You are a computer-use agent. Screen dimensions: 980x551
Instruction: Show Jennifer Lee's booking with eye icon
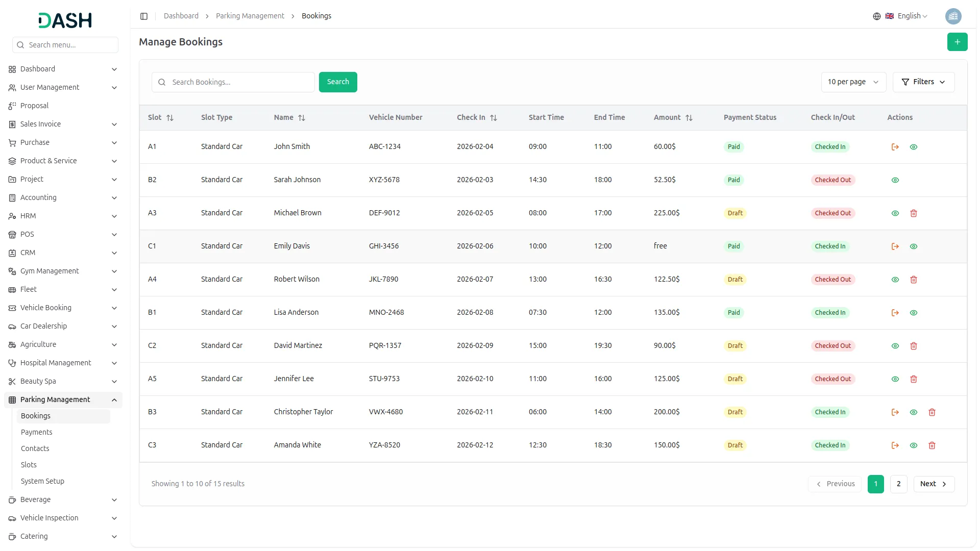pos(895,379)
